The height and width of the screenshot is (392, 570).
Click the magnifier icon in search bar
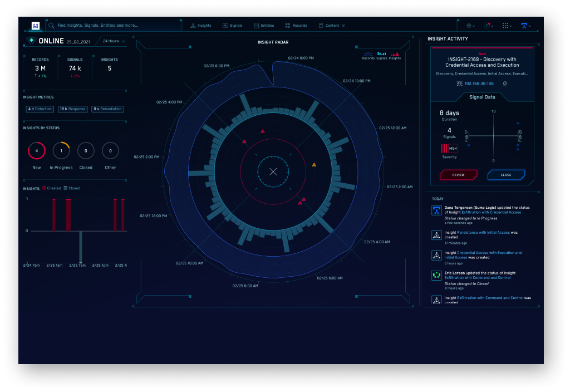point(51,25)
